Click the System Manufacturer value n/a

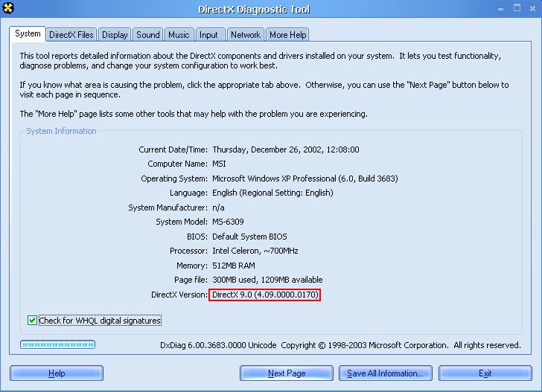218,208
